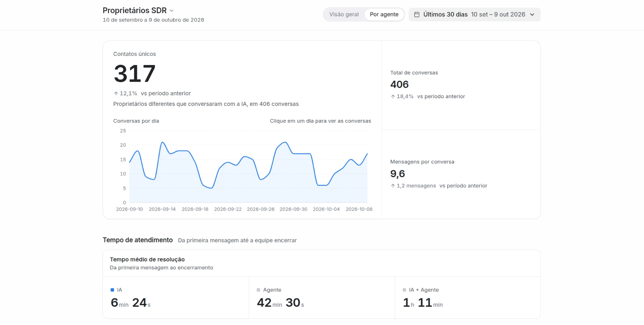
Task: Expand the Proprietários SDR title chevron
Action: 172,11
